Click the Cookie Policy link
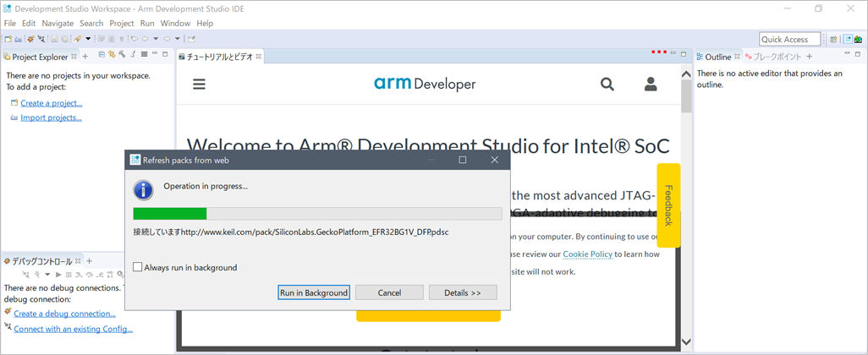The width and height of the screenshot is (868, 355). (x=587, y=254)
